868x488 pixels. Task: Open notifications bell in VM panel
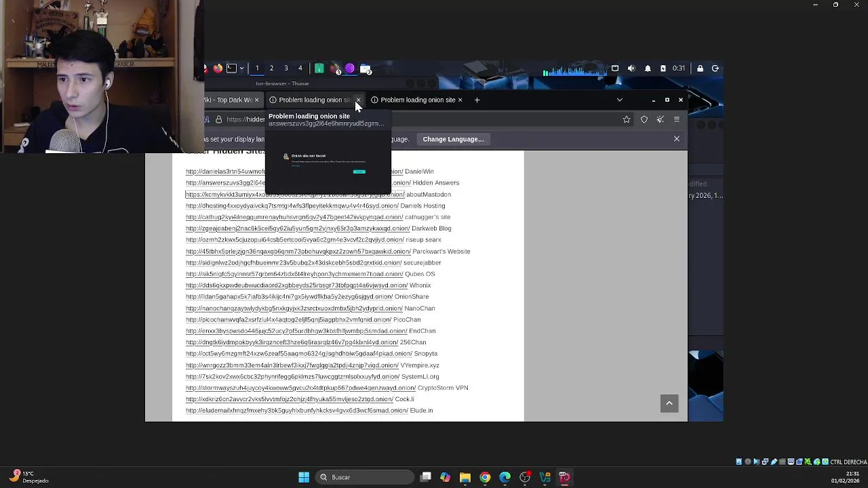(x=648, y=68)
